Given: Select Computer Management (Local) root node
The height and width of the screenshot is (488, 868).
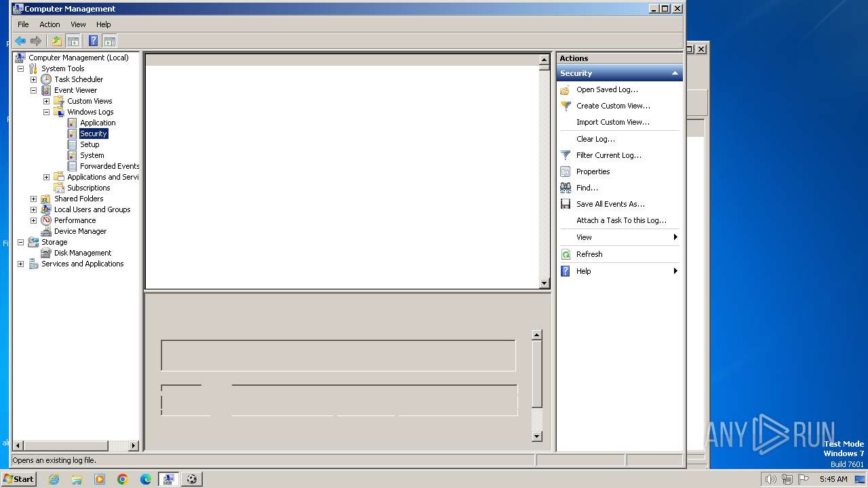Looking at the screenshot, I should tap(78, 58).
